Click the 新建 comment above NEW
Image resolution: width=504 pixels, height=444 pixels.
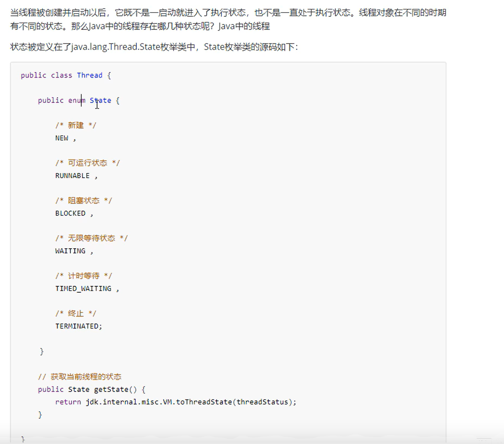point(75,125)
